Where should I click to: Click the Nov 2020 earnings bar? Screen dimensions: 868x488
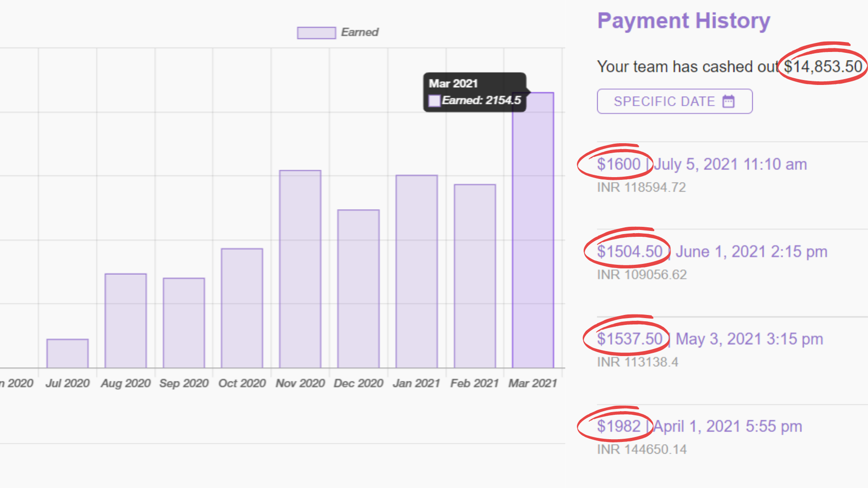(x=300, y=269)
